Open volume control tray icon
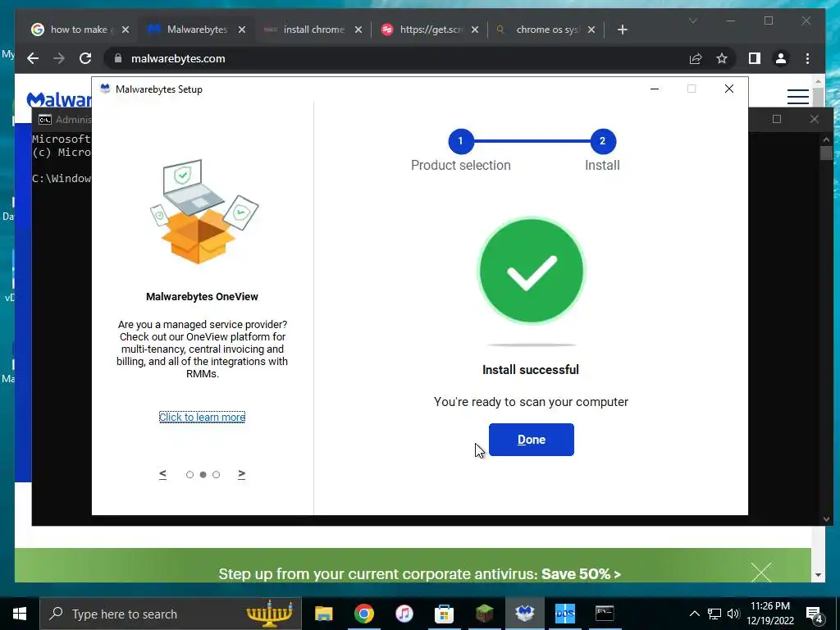The width and height of the screenshot is (840, 630). tap(733, 614)
